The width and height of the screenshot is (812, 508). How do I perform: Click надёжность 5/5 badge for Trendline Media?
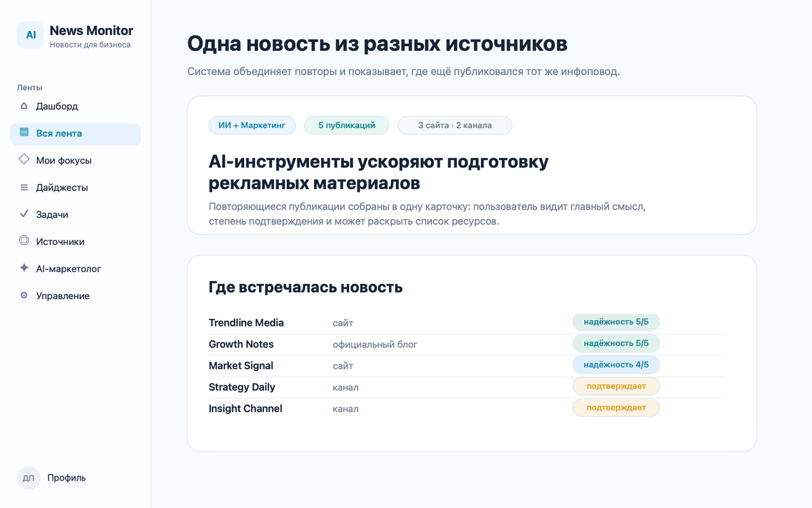click(616, 322)
